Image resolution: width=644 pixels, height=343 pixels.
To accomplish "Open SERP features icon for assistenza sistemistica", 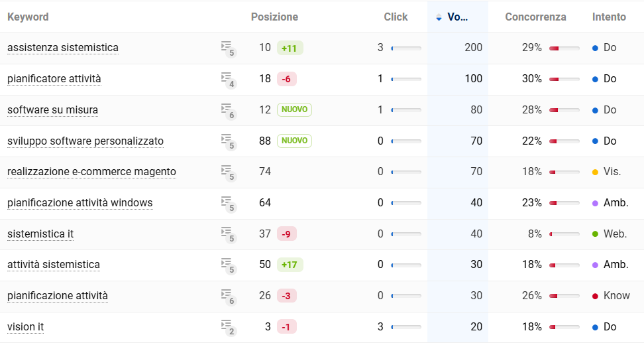I will (x=229, y=48).
